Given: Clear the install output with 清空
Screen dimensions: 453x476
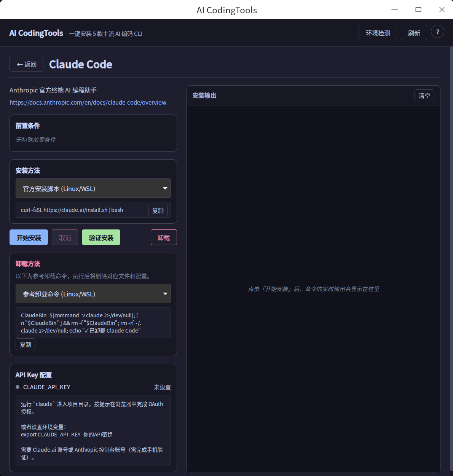Looking at the screenshot, I should coord(424,96).
